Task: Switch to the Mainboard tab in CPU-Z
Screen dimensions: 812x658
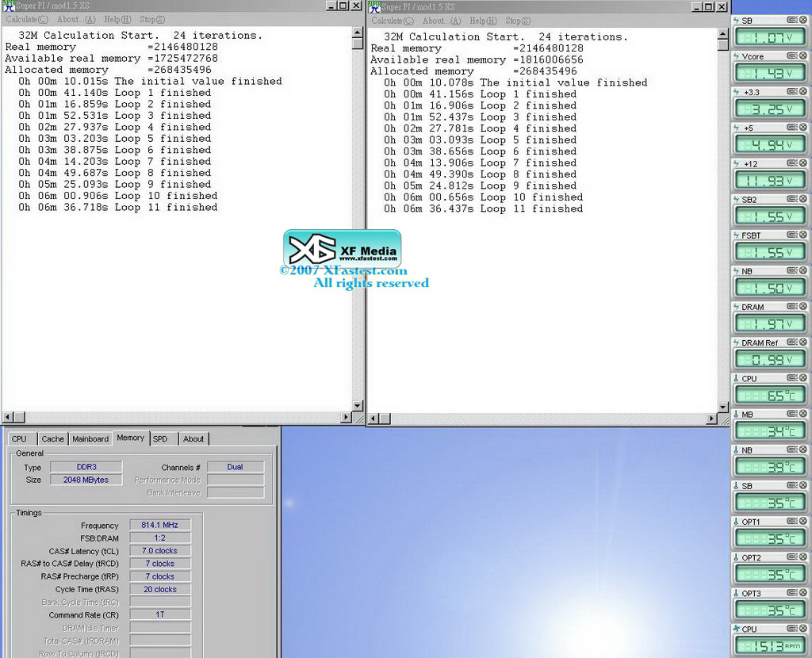Action: pyautogui.click(x=90, y=438)
